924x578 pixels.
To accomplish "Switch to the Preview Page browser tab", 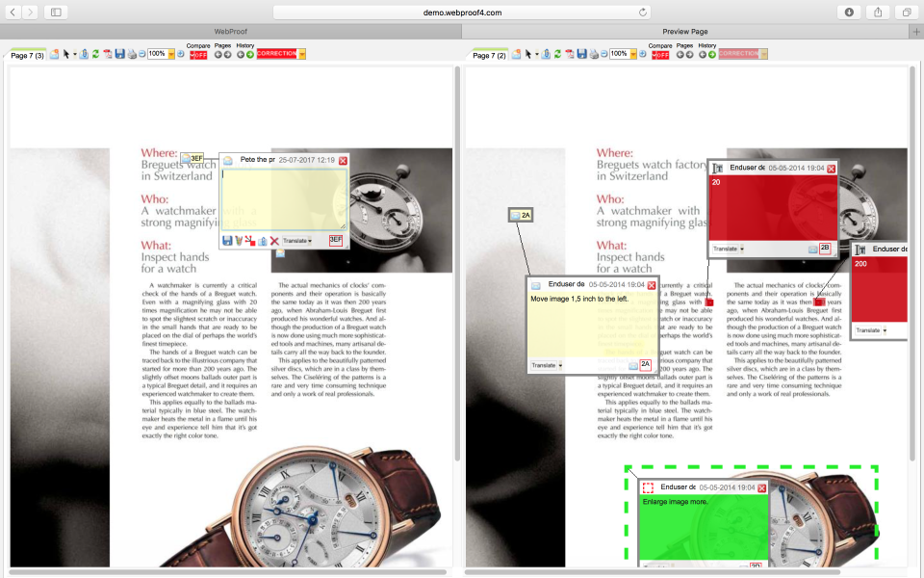I will [685, 31].
